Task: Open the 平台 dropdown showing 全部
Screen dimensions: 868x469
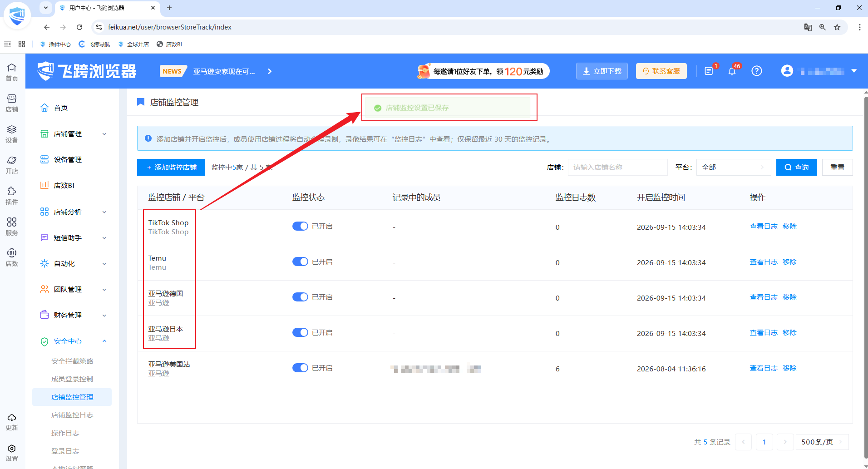Action: (733, 167)
